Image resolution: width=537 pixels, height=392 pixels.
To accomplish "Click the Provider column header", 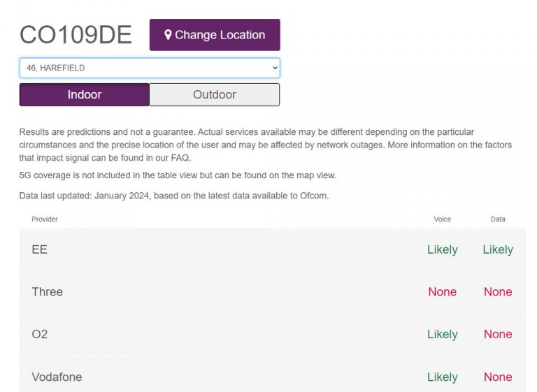I will pyautogui.click(x=45, y=219).
